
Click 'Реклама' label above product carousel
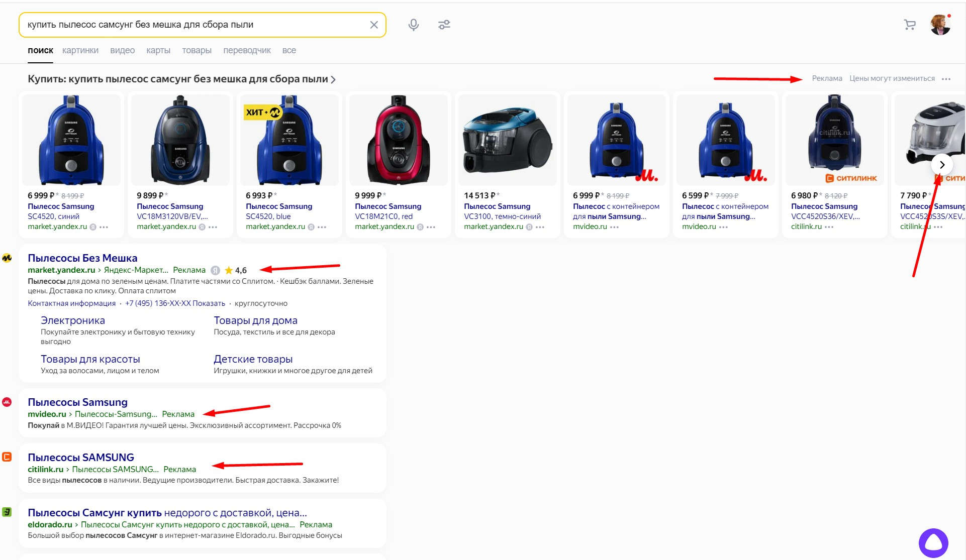(x=827, y=78)
